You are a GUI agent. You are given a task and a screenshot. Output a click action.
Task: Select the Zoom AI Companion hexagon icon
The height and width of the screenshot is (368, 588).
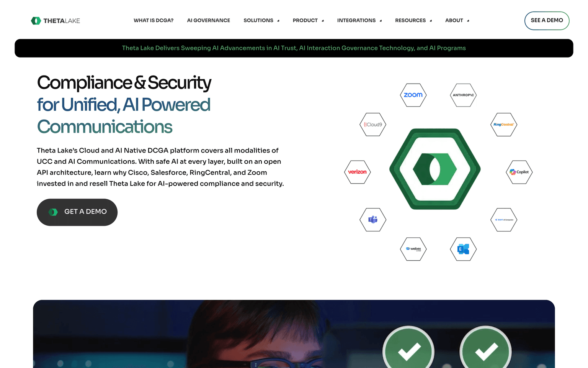504,220
